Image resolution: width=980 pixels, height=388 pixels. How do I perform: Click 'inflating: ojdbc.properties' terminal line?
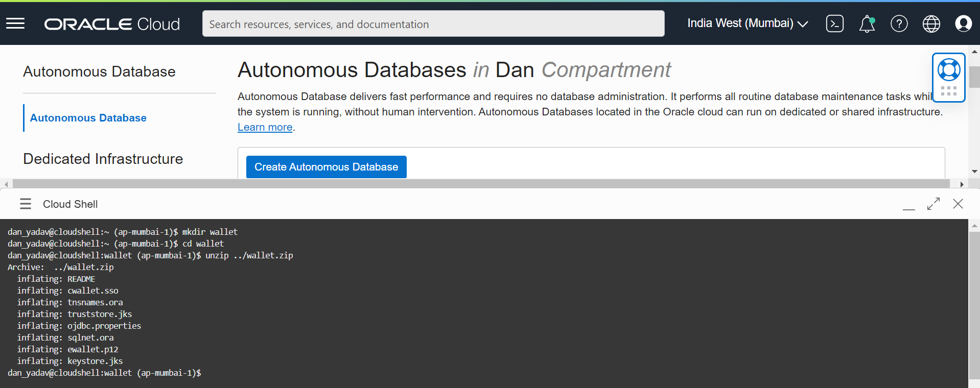click(x=79, y=326)
